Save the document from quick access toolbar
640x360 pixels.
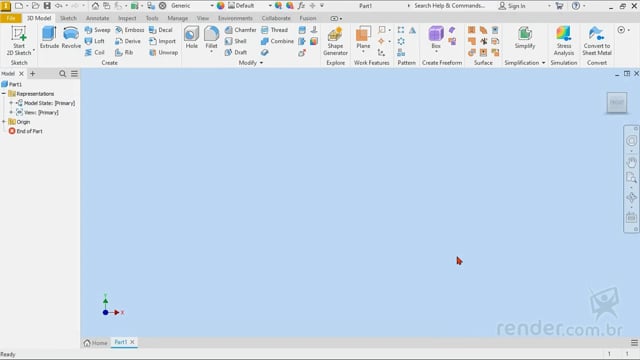coord(47,6)
